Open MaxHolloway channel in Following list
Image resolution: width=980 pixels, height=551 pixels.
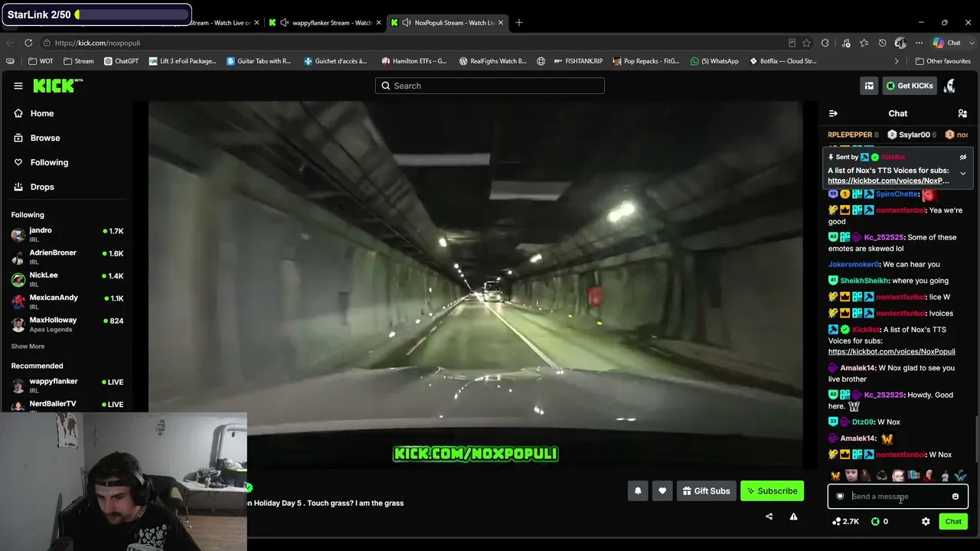(x=67, y=324)
